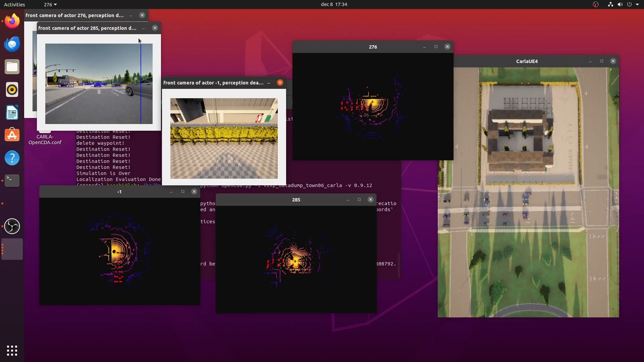The height and width of the screenshot is (362, 644).
Task: Open Firefox from the dock
Action: pos(12,21)
